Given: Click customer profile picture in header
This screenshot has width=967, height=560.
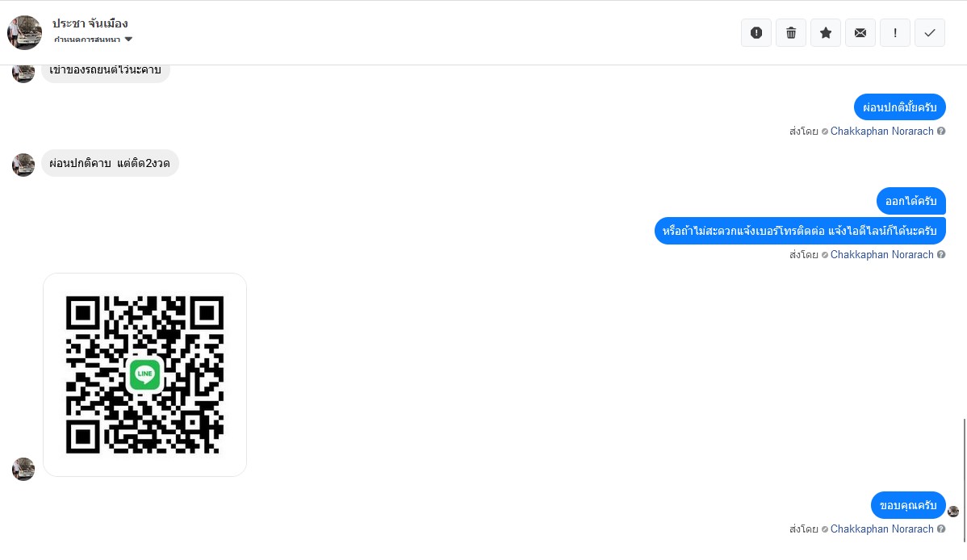Looking at the screenshot, I should 25,33.
